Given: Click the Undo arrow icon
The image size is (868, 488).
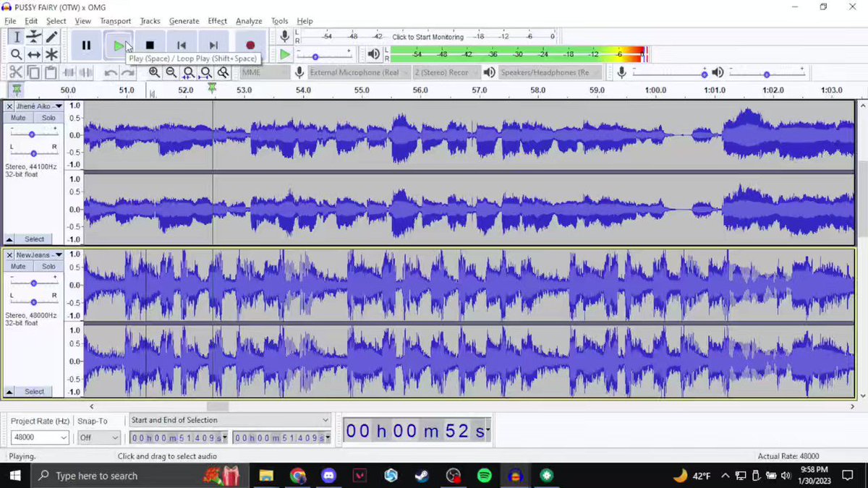Looking at the screenshot, I should click(111, 72).
